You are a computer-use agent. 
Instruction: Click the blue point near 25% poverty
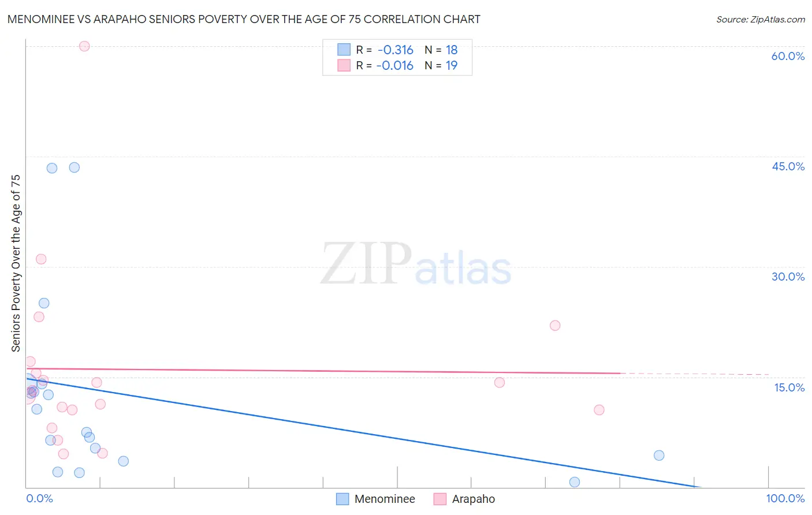(x=44, y=303)
